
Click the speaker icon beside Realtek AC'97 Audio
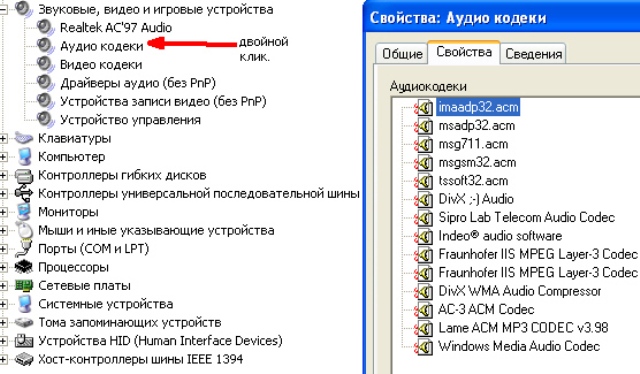pyautogui.click(x=45, y=28)
